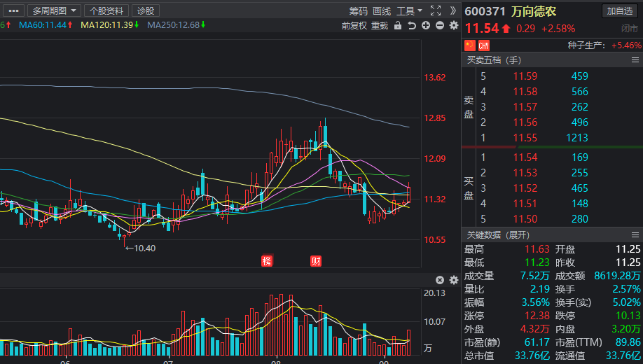Expand the 工具 tools dropdown
The image size is (643, 364).
409,10
